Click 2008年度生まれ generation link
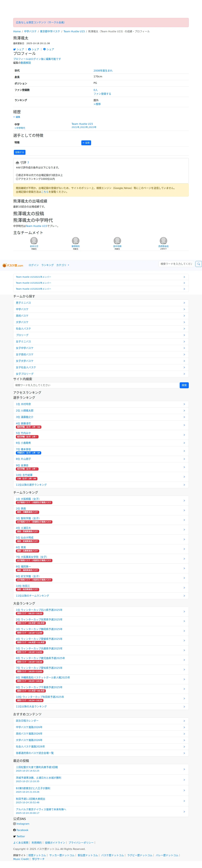The width and height of the screenshot is (202, 868). [103, 71]
